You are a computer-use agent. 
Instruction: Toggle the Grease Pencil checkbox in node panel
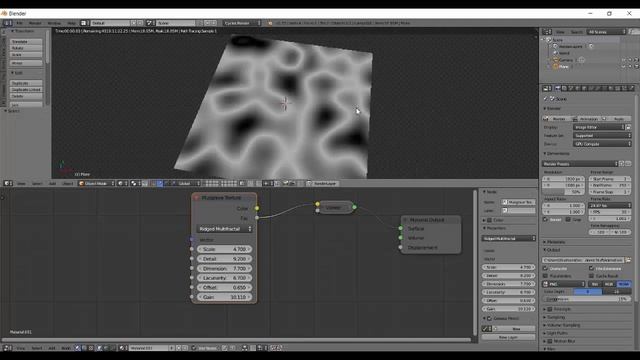pos(489,318)
